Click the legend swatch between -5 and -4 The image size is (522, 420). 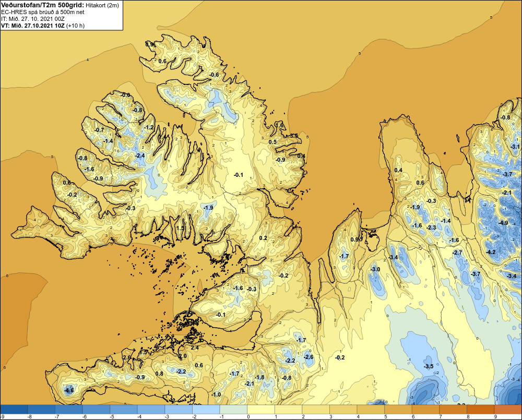[x=124, y=410]
